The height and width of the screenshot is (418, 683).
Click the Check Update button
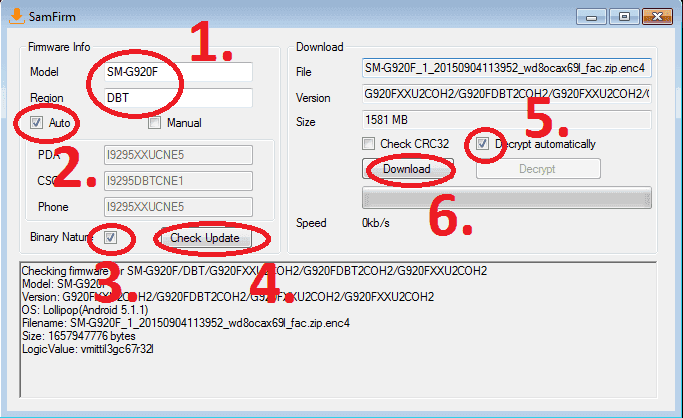(x=206, y=238)
